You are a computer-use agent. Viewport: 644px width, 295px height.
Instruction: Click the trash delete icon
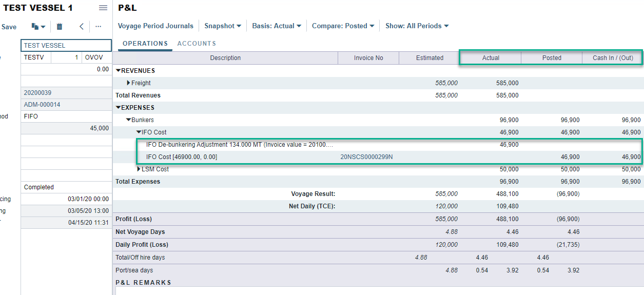pyautogui.click(x=60, y=27)
